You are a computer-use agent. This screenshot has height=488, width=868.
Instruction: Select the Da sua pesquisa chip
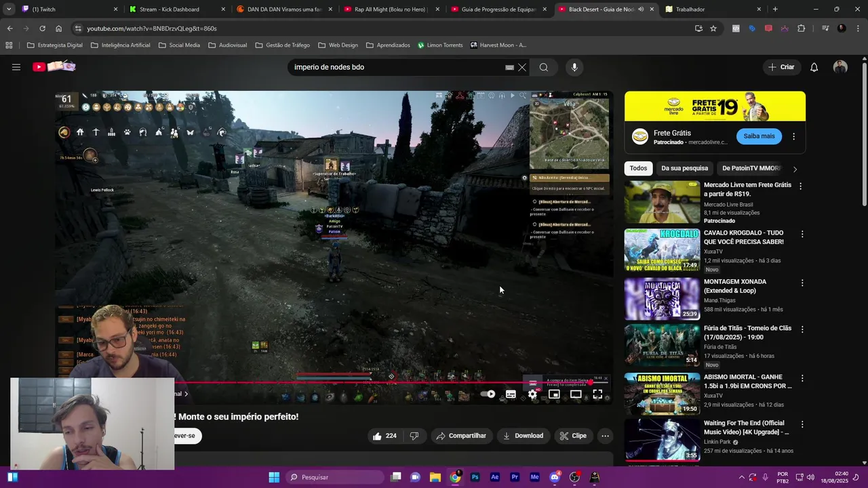point(684,168)
